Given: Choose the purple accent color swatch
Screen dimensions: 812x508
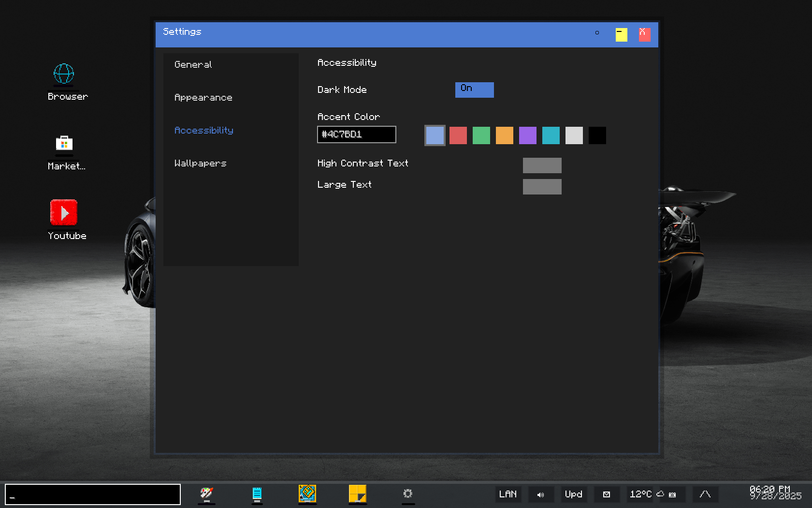Looking at the screenshot, I should (x=527, y=135).
